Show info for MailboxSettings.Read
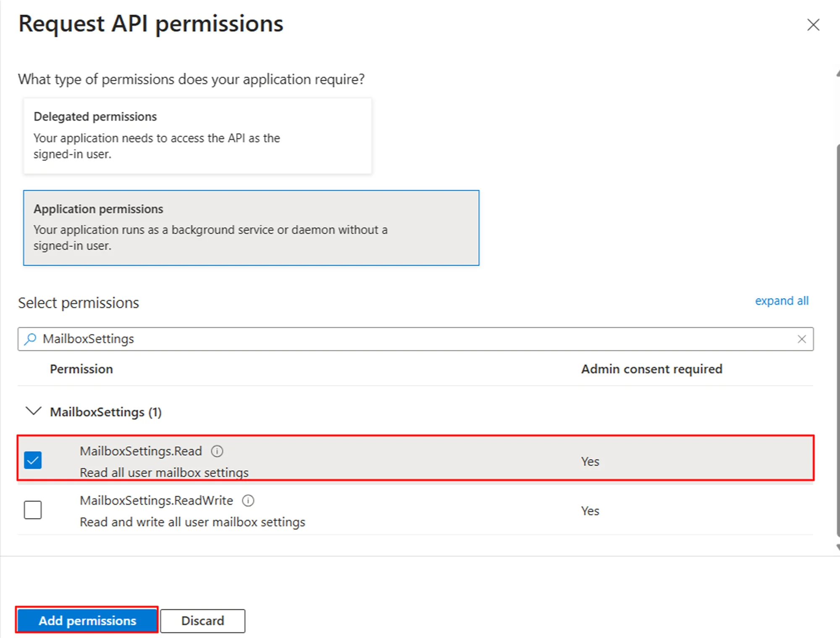 coord(217,451)
